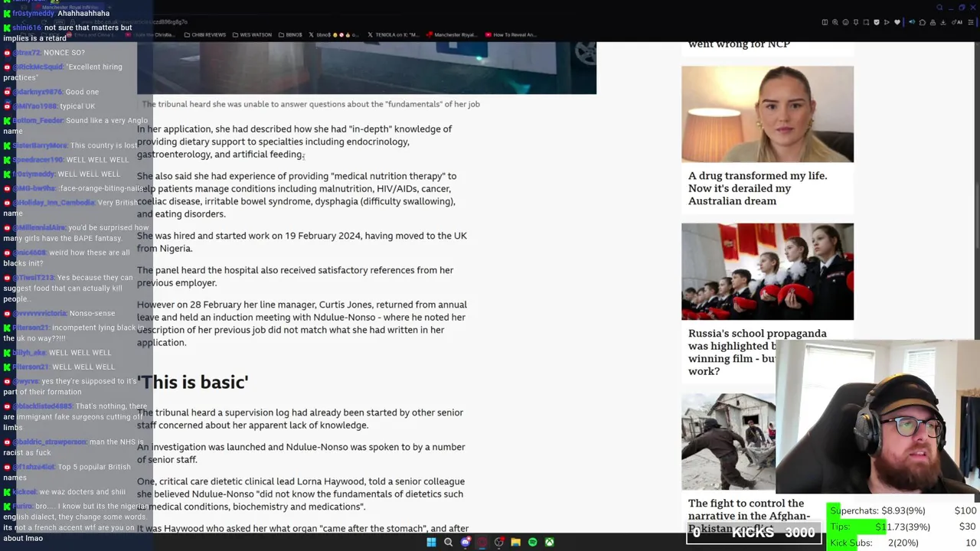Screen dimensions: 980x551
Task: Click the KICKS 3000 counter overlay
Action: point(754,533)
